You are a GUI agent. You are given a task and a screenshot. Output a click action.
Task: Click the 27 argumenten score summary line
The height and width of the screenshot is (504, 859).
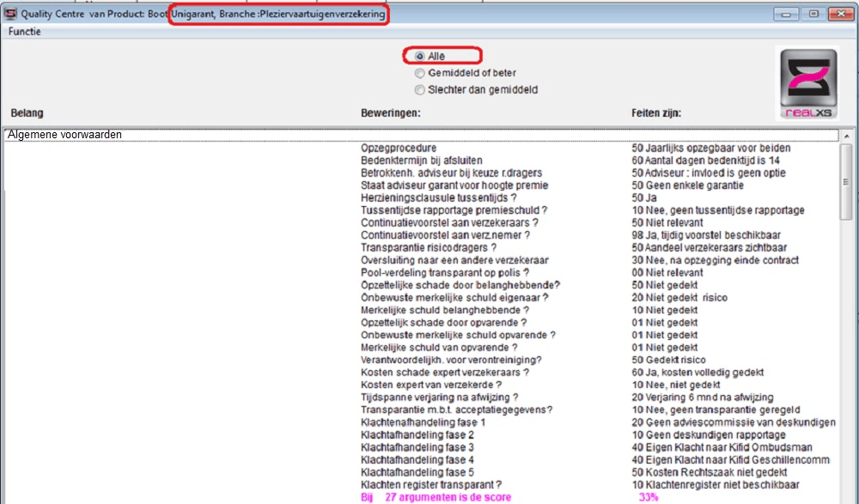coord(436,497)
